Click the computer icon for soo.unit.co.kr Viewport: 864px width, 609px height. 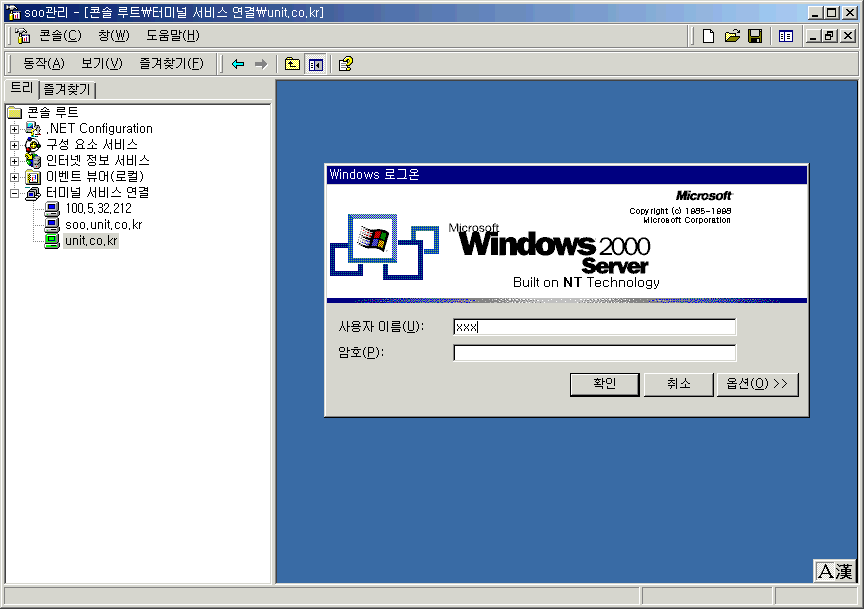(x=52, y=225)
